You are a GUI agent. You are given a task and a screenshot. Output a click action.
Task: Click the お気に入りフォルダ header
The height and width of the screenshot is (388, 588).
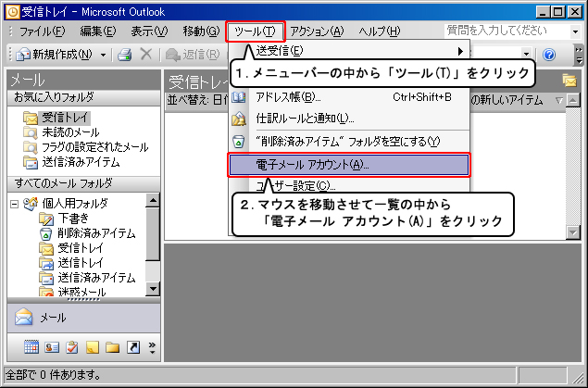(x=84, y=98)
